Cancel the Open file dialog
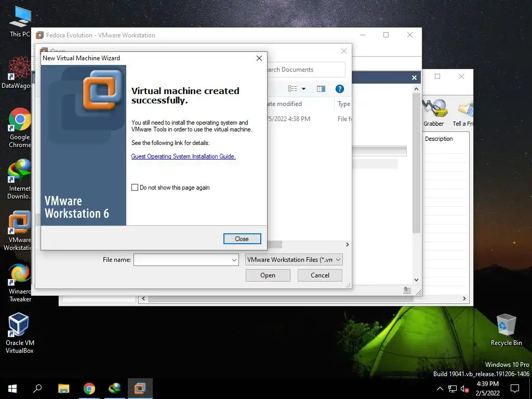 tap(320, 275)
